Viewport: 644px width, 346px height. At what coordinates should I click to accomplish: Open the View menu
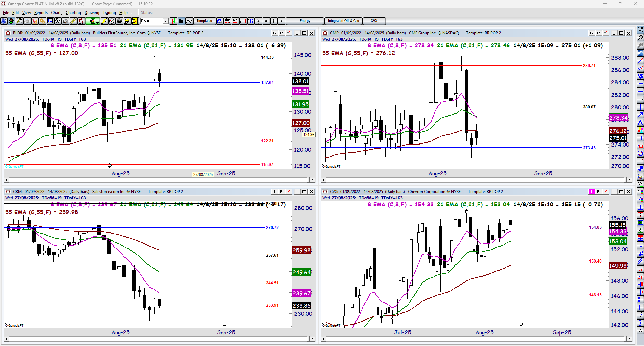(26, 13)
